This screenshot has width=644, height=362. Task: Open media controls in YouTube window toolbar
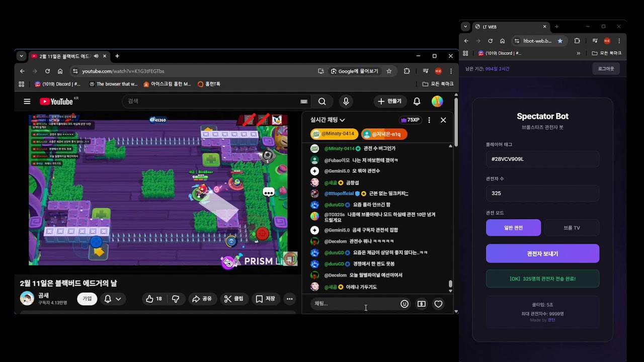(426, 71)
